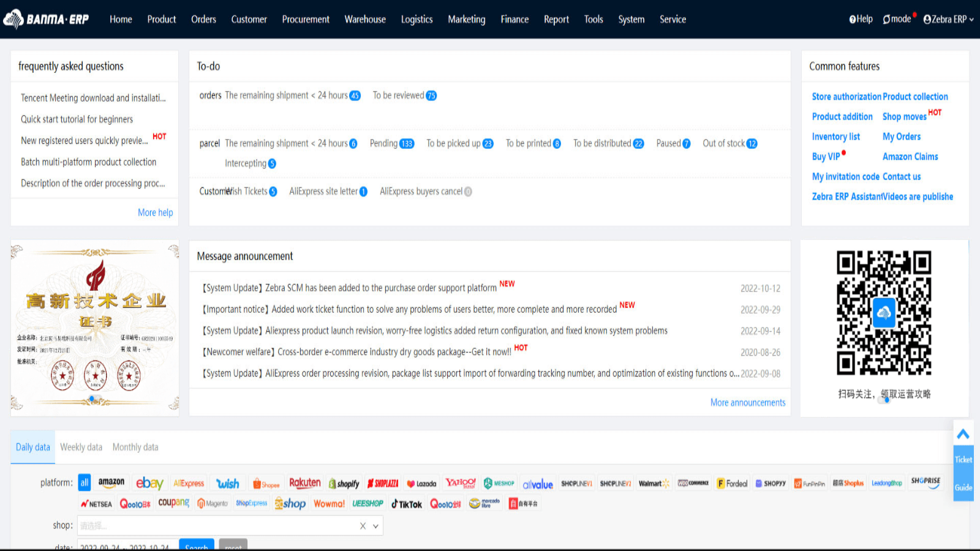Switch to the Monthly data tab
Screen dimensions: 980x551
point(135,447)
